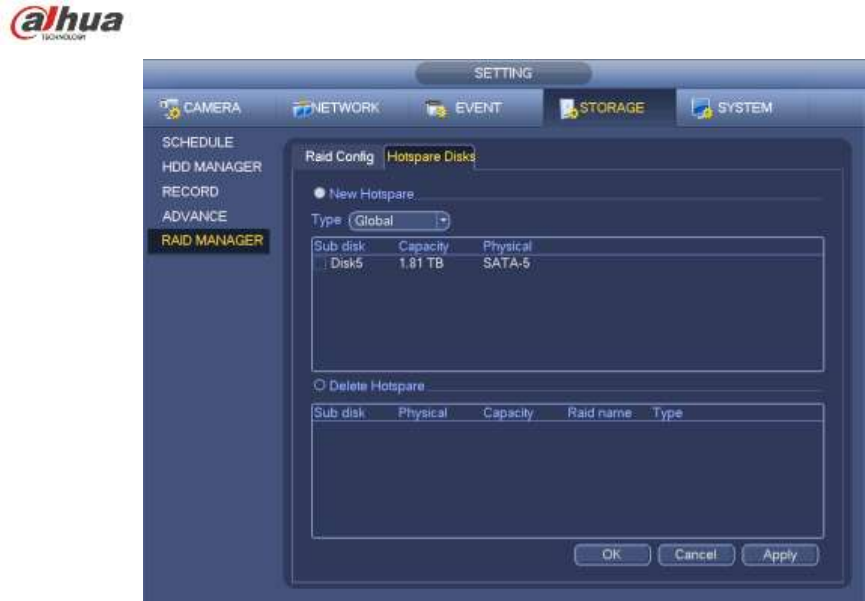Click the Apply button
865x601 pixels.
780,555
